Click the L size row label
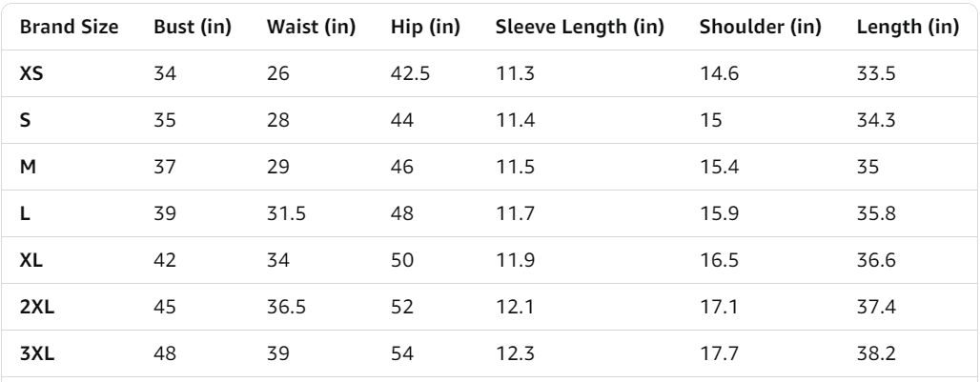Screen dimensions: 980x382 (25, 213)
